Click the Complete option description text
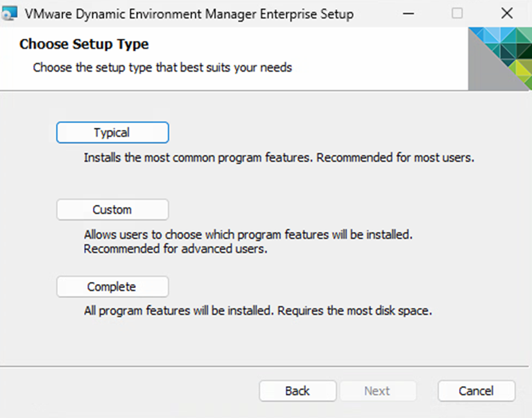 click(258, 311)
